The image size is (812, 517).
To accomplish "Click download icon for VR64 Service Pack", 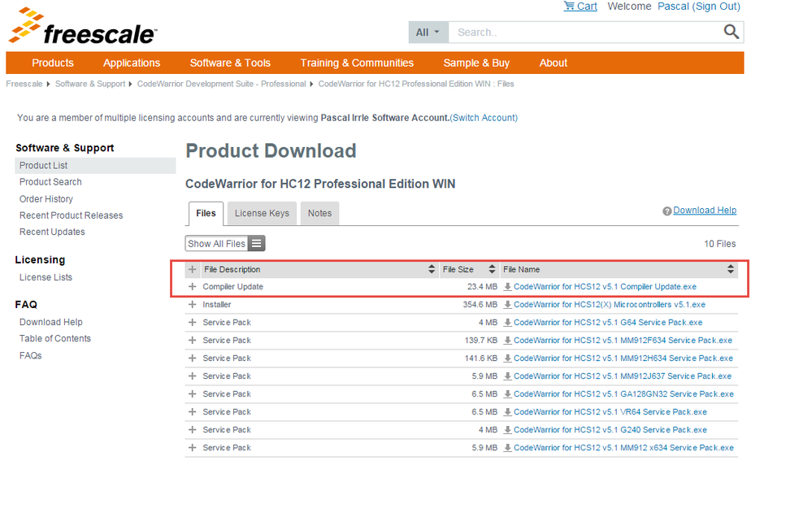I will [507, 412].
